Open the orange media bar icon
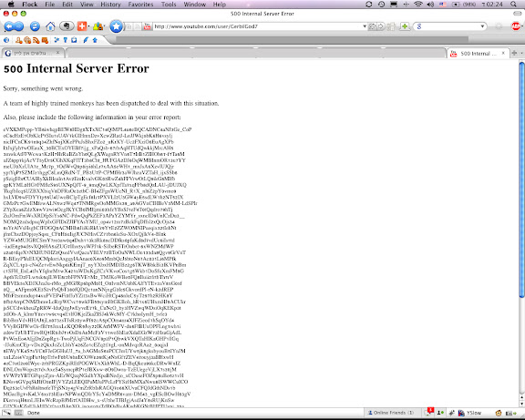 [x=27, y=40]
